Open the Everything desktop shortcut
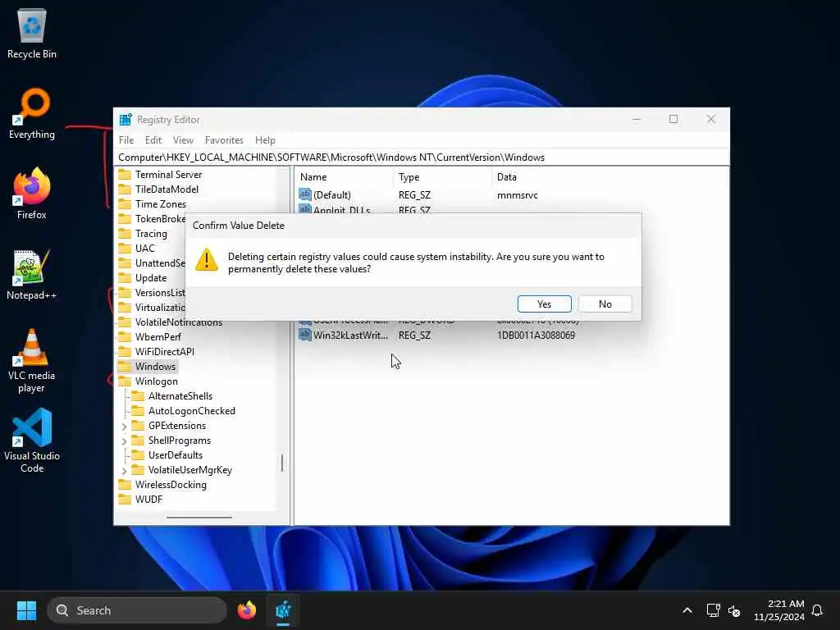840x630 pixels. pos(32,114)
